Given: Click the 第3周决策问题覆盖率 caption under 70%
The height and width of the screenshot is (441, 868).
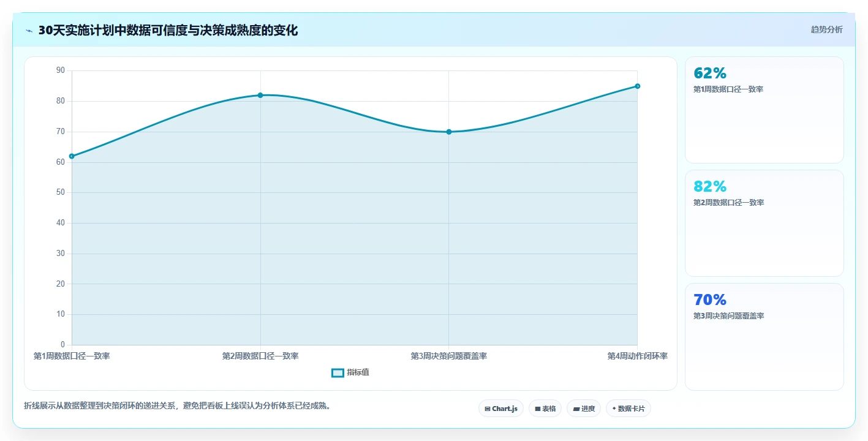Looking at the screenshot, I should click(x=728, y=316).
